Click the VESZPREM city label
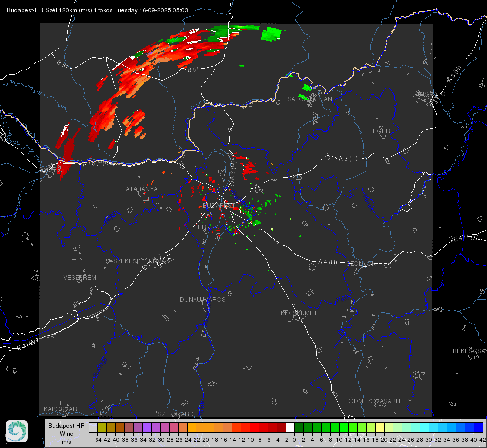Screen dimensions: 487x448 coord(80,277)
